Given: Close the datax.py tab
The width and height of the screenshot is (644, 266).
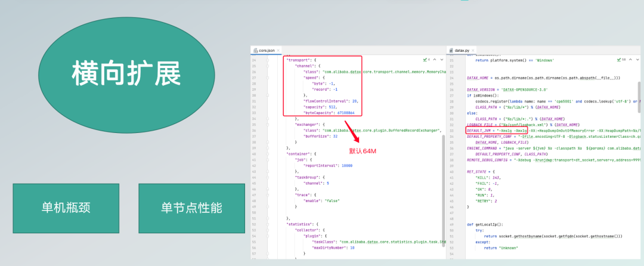Looking at the screenshot, I should click(x=473, y=50).
